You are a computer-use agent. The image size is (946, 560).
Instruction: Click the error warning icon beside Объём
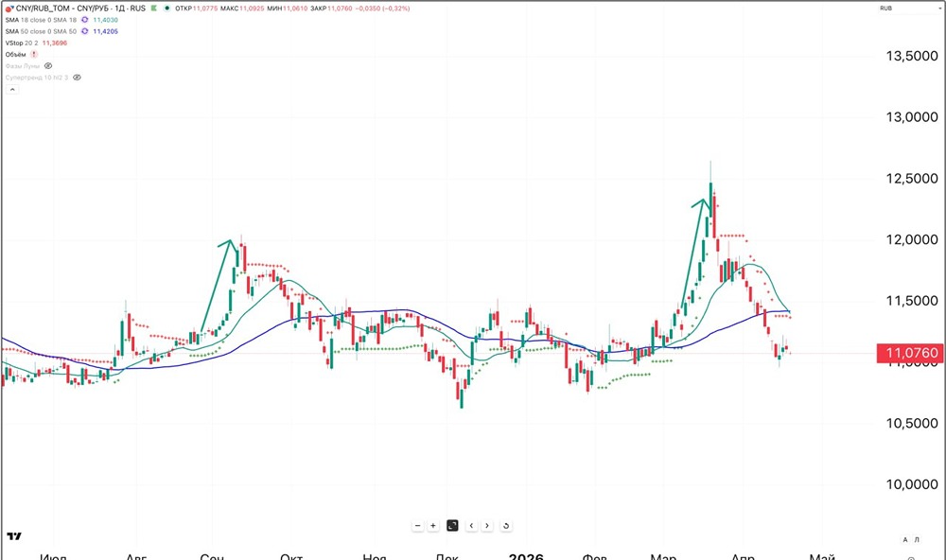pyautogui.click(x=34, y=54)
